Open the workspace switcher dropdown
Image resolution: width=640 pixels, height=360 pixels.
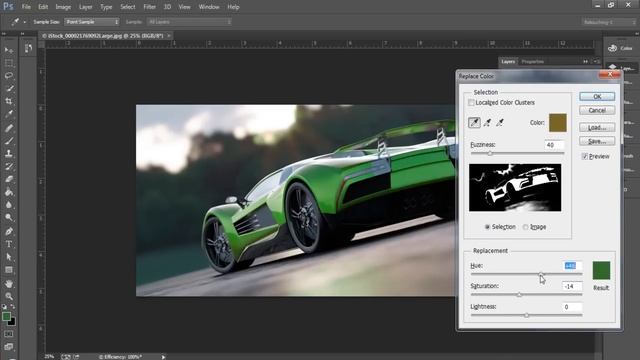609,22
